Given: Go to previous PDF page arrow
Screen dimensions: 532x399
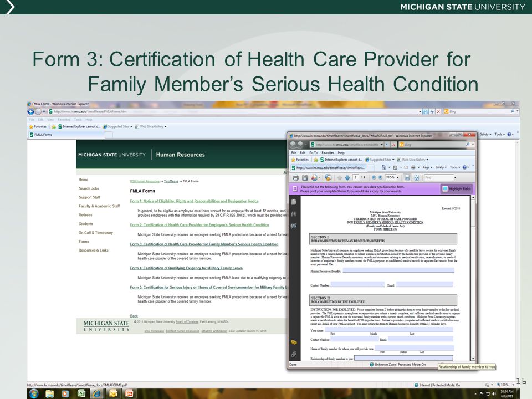Looking at the screenshot, I should tap(340, 177).
